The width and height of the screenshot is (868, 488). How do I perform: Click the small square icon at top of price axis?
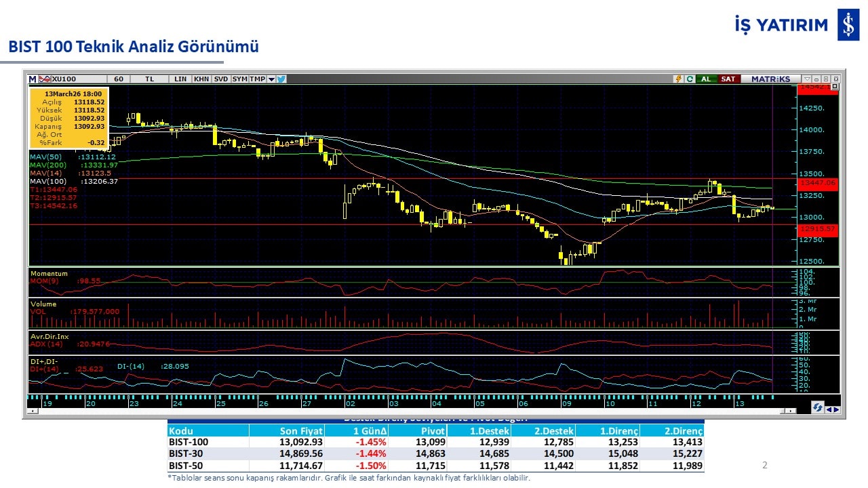(x=835, y=87)
